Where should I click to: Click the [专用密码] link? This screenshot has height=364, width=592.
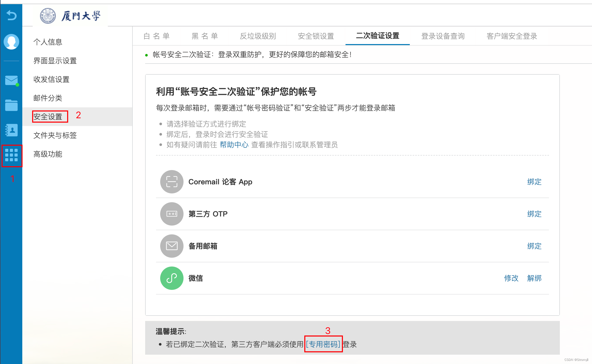click(x=323, y=344)
